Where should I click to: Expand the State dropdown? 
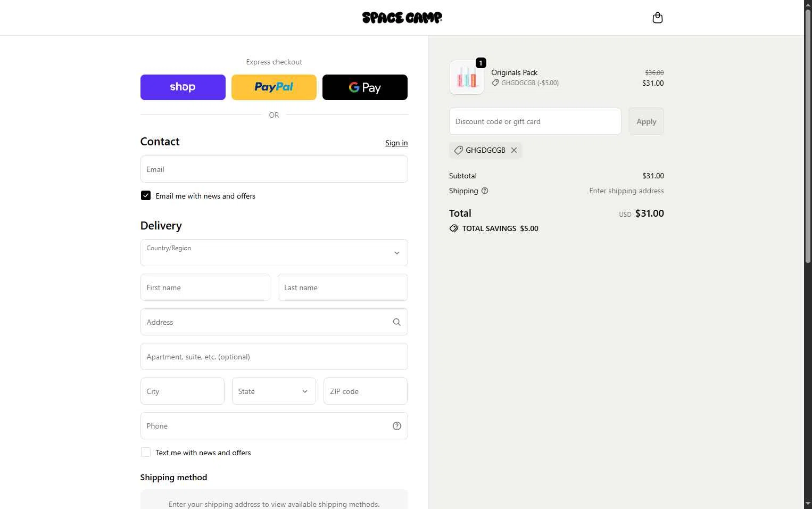pyautogui.click(x=274, y=391)
